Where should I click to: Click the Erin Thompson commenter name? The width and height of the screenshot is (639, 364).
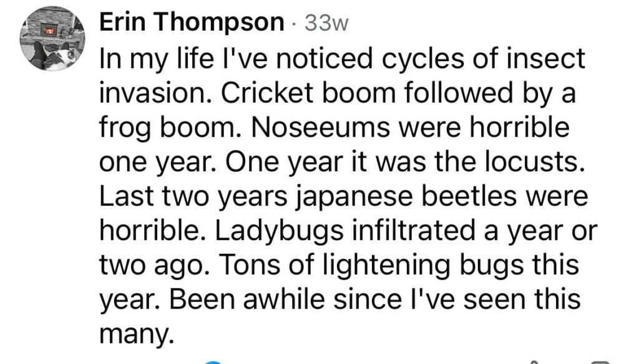pyautogui.click(x=192, y=22)
